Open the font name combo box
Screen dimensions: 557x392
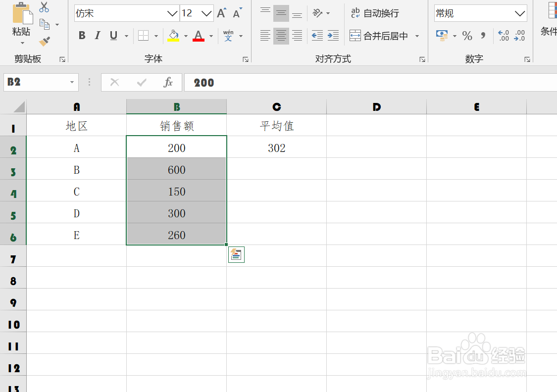tap(126, 13)
